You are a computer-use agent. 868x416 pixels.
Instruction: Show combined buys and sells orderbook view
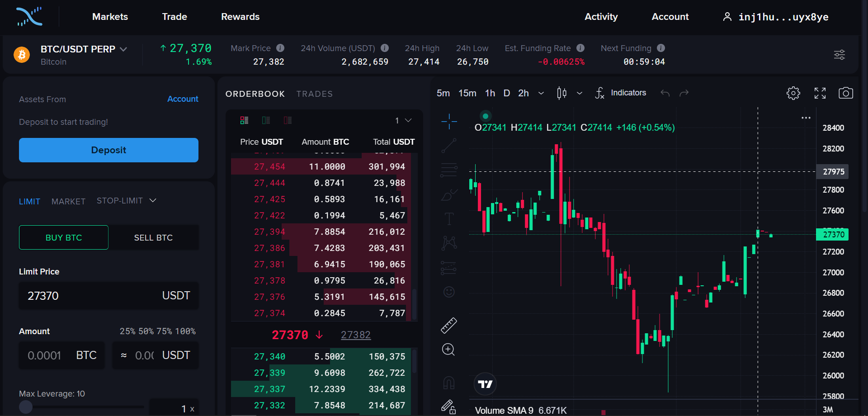click(x=244, y=120)
